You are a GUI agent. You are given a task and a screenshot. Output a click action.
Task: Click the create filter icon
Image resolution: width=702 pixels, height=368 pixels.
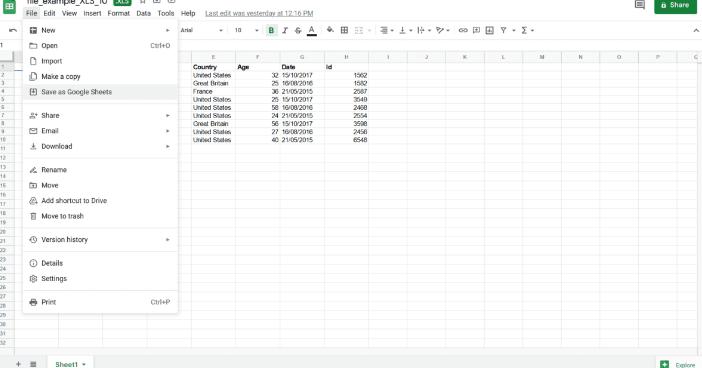point(504,30)
